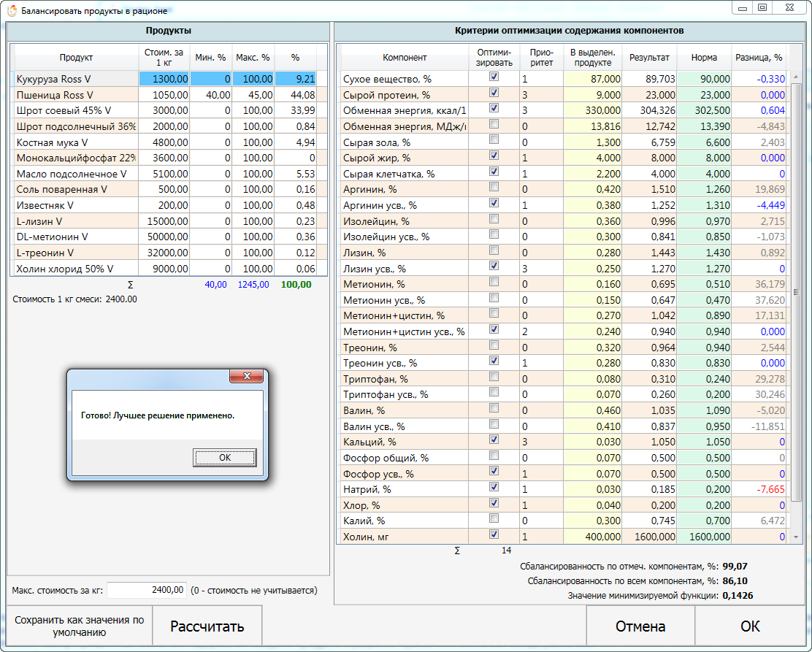Click cost cell 1300,00 for Кукуруза
The width and height of the screenshot is (812, 652).
tap(164, 79)
